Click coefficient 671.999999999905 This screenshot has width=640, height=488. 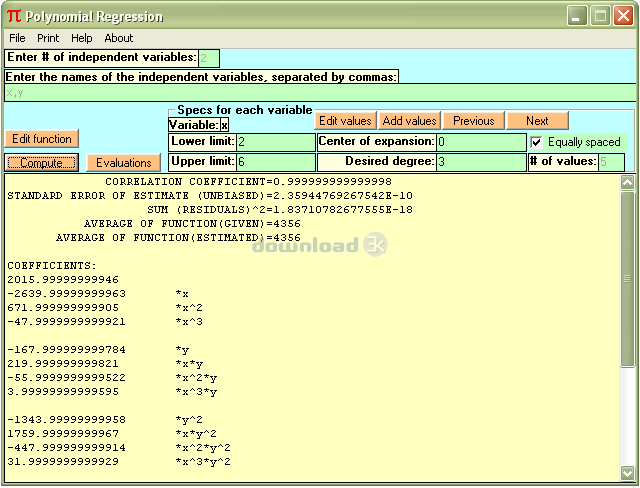(x=63, y=308)
